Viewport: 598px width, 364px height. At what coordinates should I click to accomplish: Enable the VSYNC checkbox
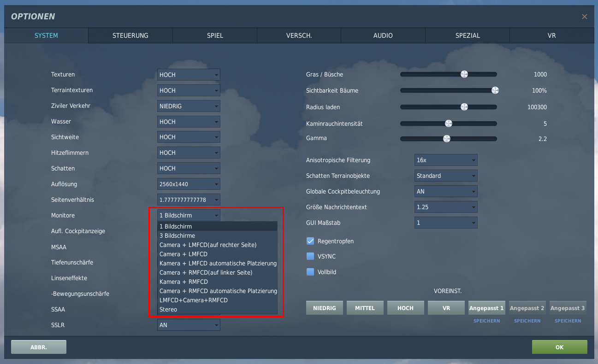310,256
